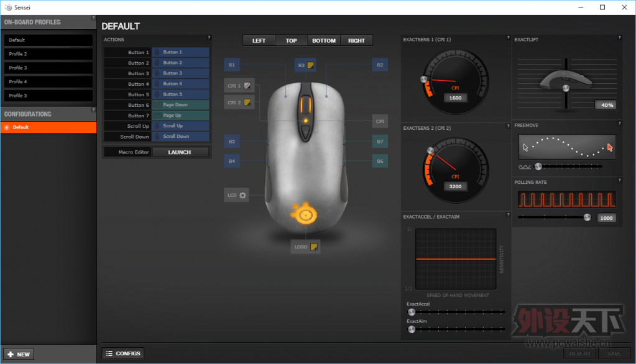Click the ExactSens 1 help question mark
The height and width of the screenshot is (364, 636).
[508, 38]
